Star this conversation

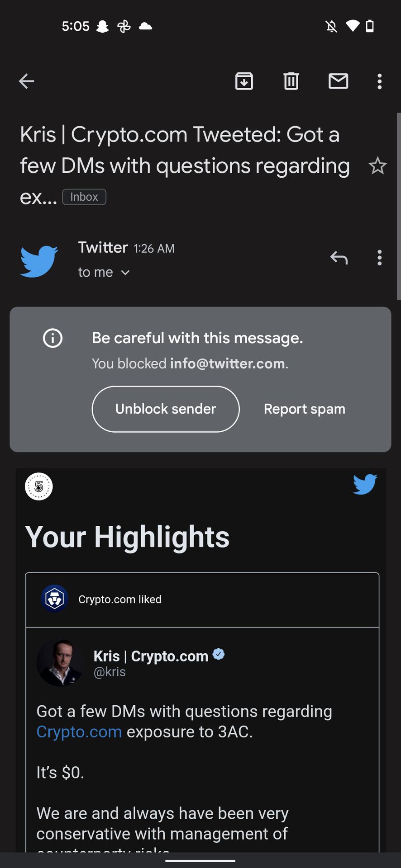[377, 166]
